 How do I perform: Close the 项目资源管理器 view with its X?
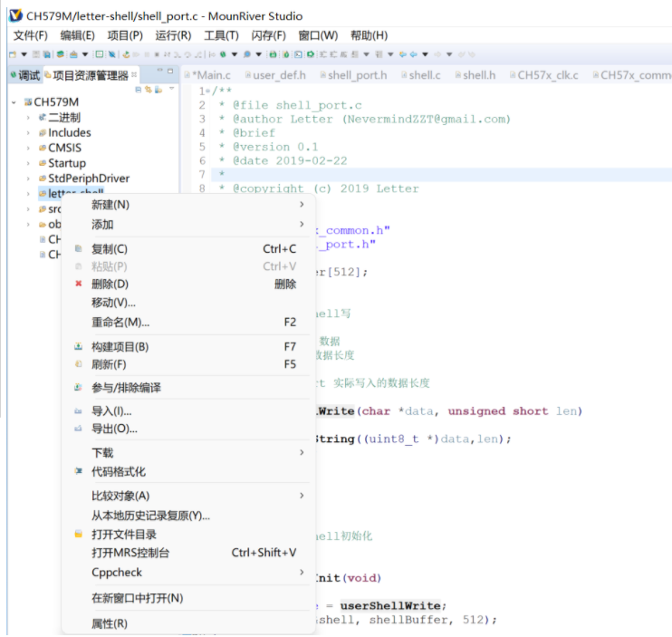point(134,74)
